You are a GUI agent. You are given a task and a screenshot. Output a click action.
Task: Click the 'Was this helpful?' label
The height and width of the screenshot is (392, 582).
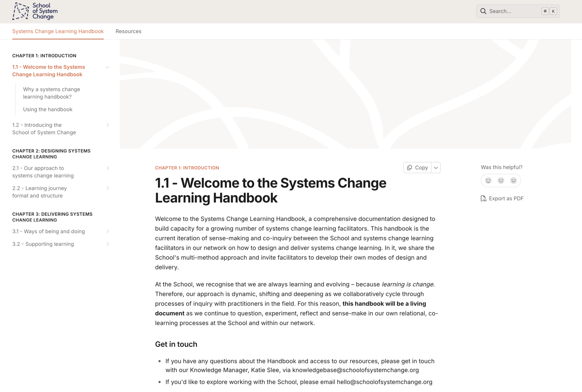tap(501, 167)
